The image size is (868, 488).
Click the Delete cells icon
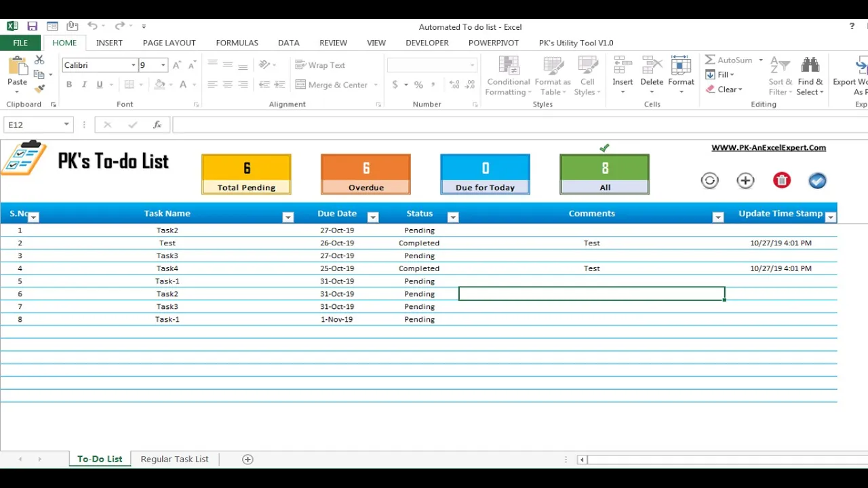[x=652, y=66]
